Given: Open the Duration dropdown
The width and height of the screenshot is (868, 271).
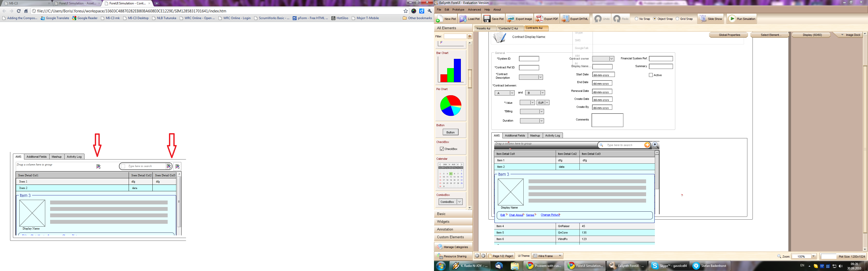Looking at the screenshot, I should (532, 121).
